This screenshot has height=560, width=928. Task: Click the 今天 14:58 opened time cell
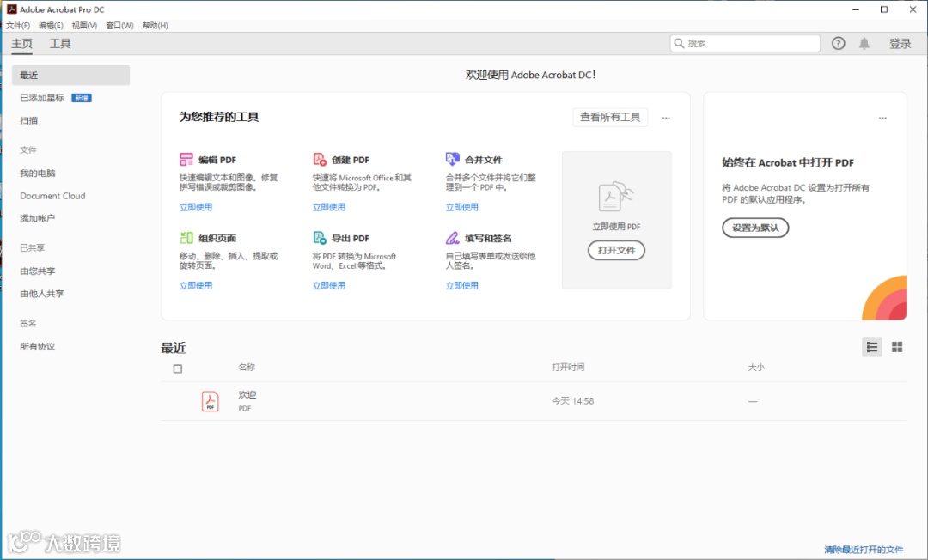[x=572, y=401]
